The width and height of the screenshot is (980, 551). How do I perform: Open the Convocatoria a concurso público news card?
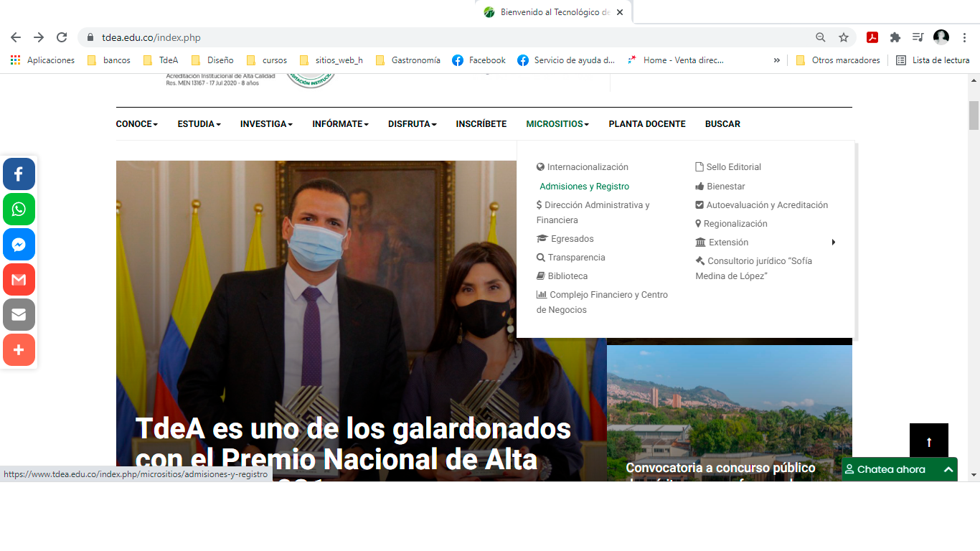[x=729, y=413]
